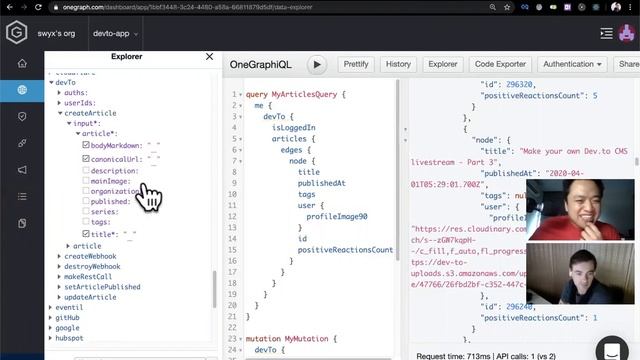Open the Authentication dropdown
This screenshot has height=360, width=640.
(x=572, y=64)
